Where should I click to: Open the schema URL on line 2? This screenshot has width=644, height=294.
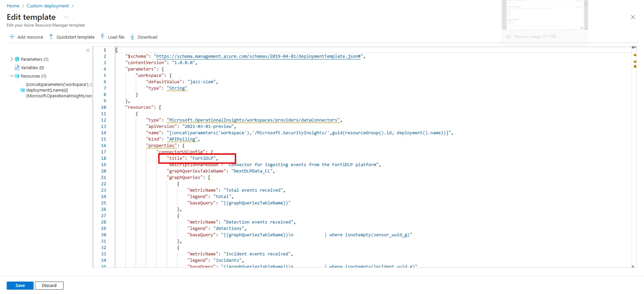pos(258,56)
